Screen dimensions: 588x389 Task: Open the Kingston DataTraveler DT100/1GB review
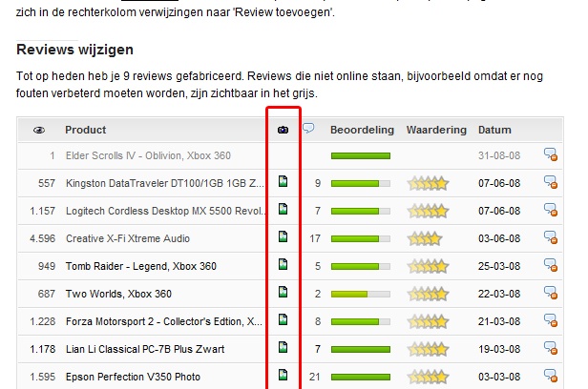click(x=164, y=183)
